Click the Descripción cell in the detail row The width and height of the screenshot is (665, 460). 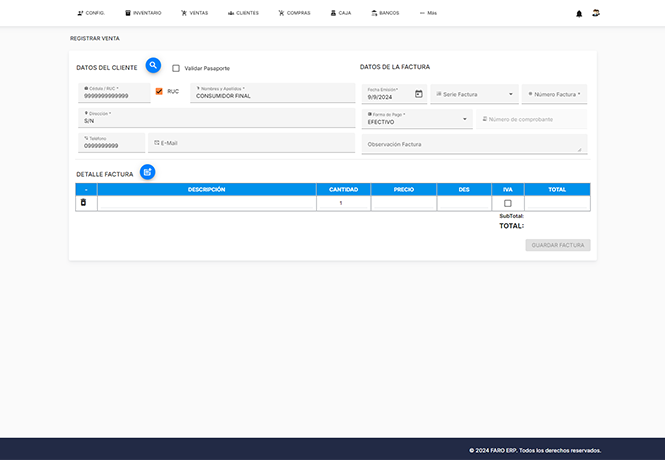206,203
